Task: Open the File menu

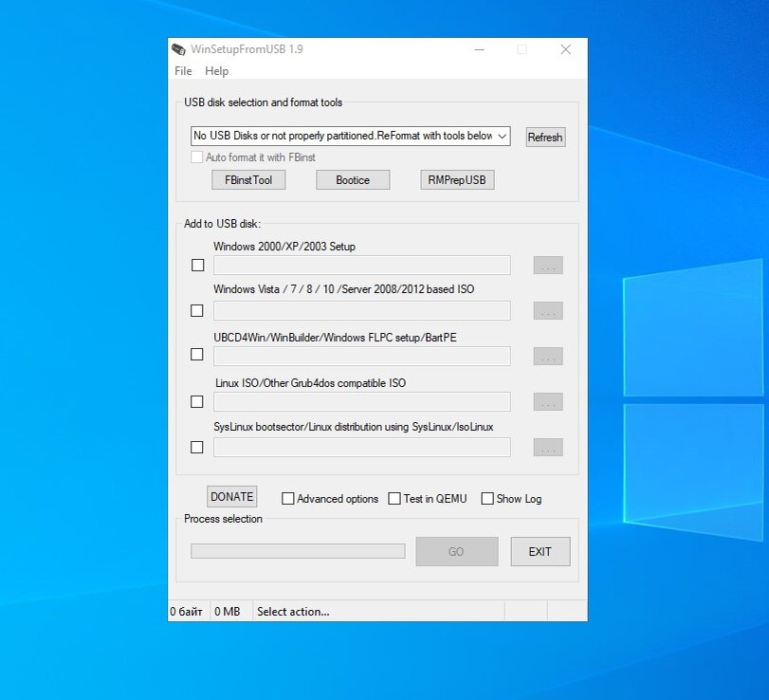Action: click(x=183, y=71)
